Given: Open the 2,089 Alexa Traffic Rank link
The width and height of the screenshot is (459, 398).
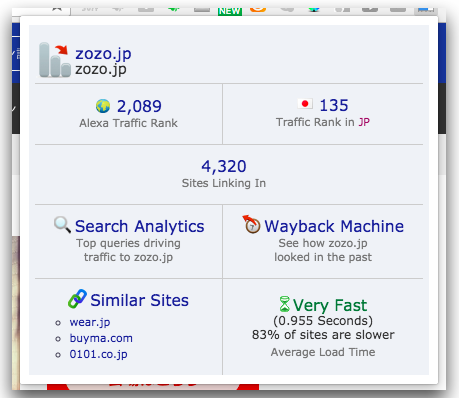Looking at the screenshot, I should [x=139, y=106].
